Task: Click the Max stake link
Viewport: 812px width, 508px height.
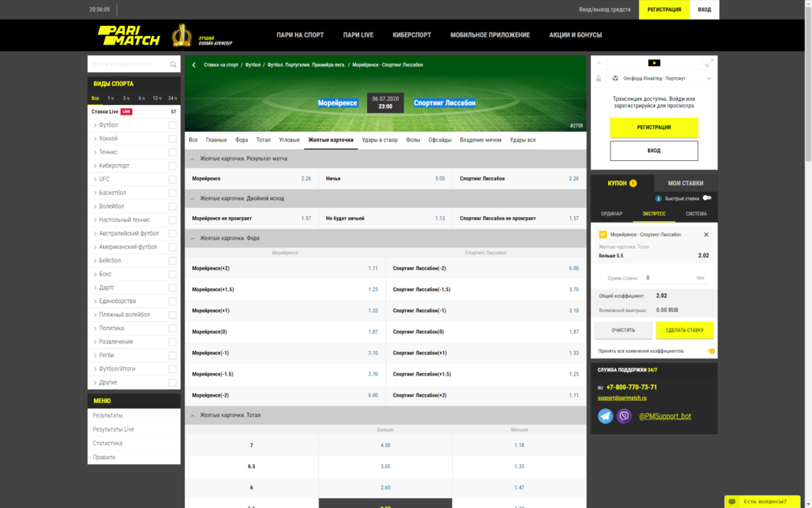Action: pos(700,278)
